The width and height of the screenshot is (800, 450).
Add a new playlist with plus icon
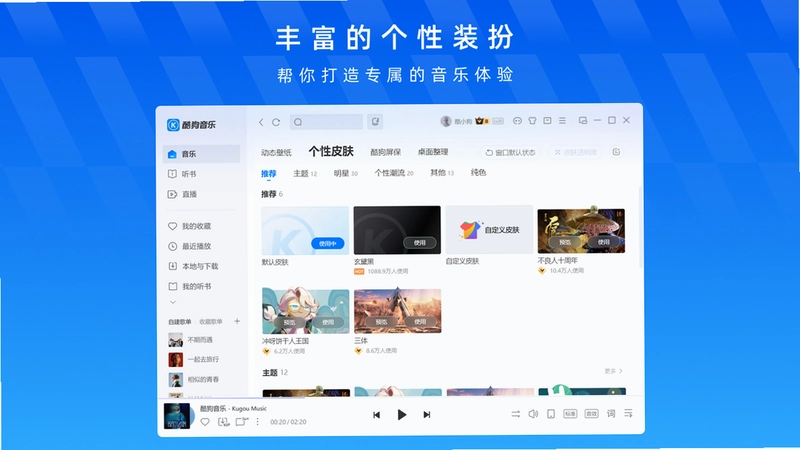[237, 321]
